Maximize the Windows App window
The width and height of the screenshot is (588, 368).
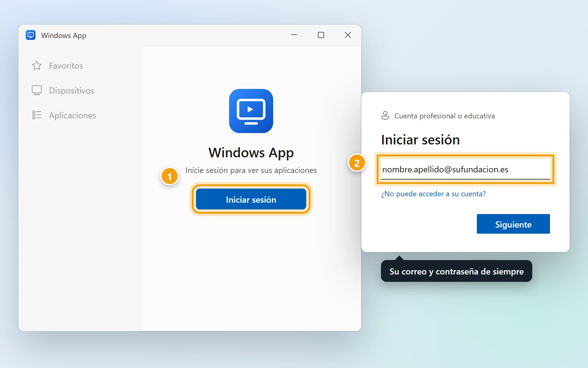click(x=321, y=35)
